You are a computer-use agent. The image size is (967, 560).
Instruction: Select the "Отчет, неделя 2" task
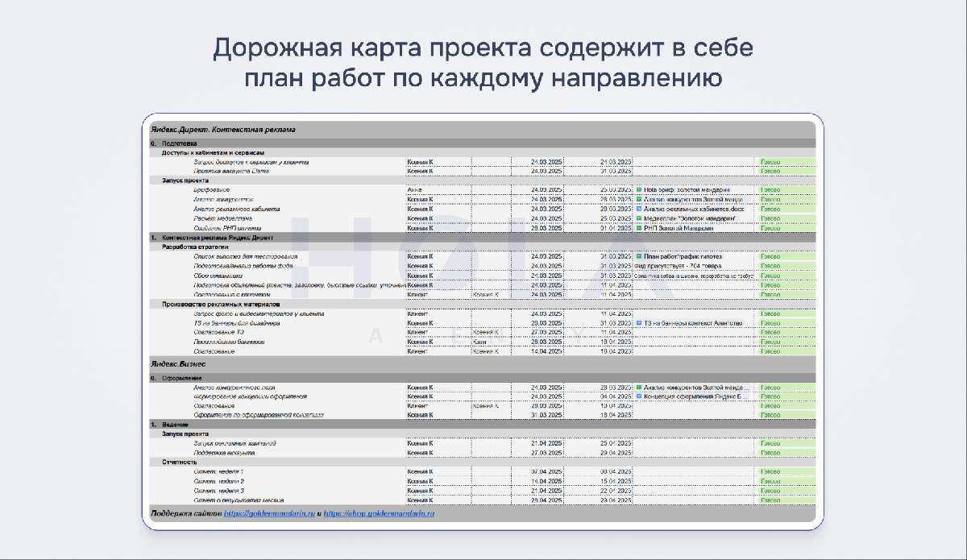click(x=218, y=481)
